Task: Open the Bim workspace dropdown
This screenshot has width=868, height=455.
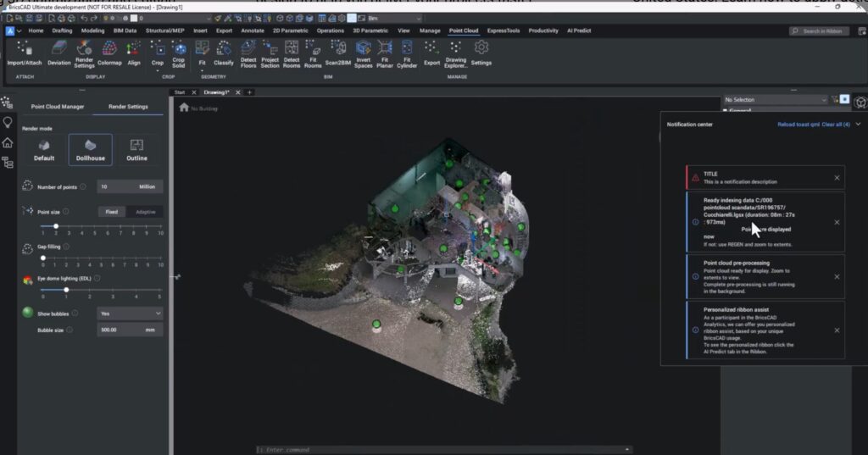Action: 393,19
